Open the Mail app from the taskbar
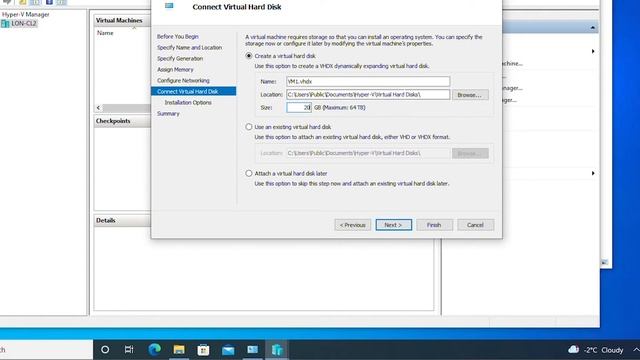 coord(228,350)
